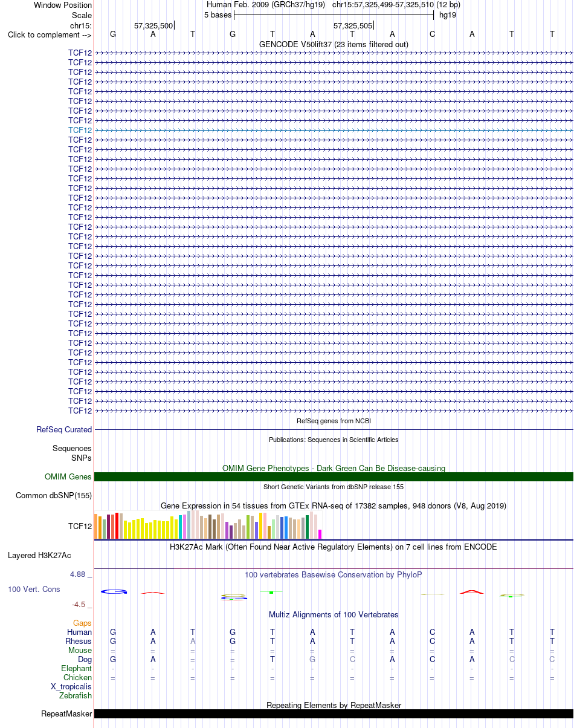
Task: Click the 'Human Feb. 2009 (GRCh37/hg19)' text
Action: pyautogui.click(x=266, y=4)
